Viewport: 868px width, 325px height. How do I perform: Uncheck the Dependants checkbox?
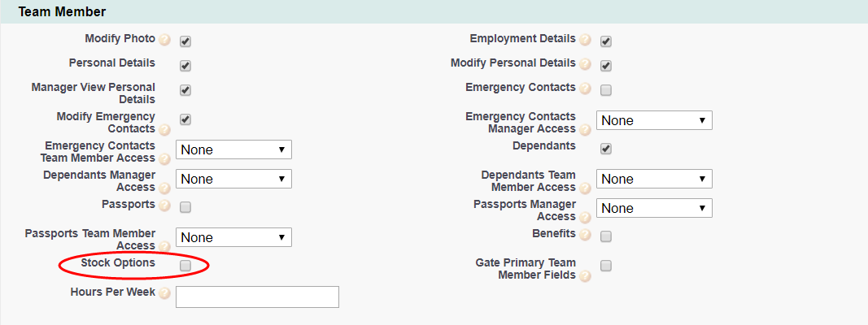pos(606,149)
